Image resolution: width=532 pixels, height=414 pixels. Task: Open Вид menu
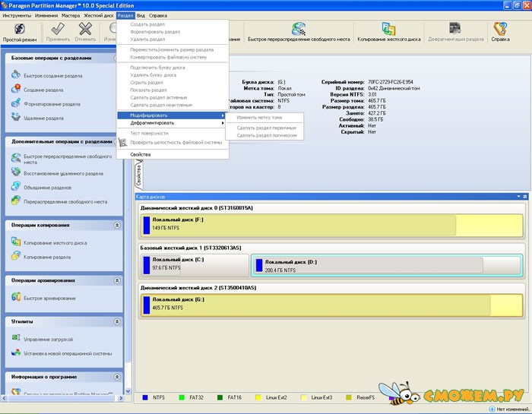click(x=141, y=16)
